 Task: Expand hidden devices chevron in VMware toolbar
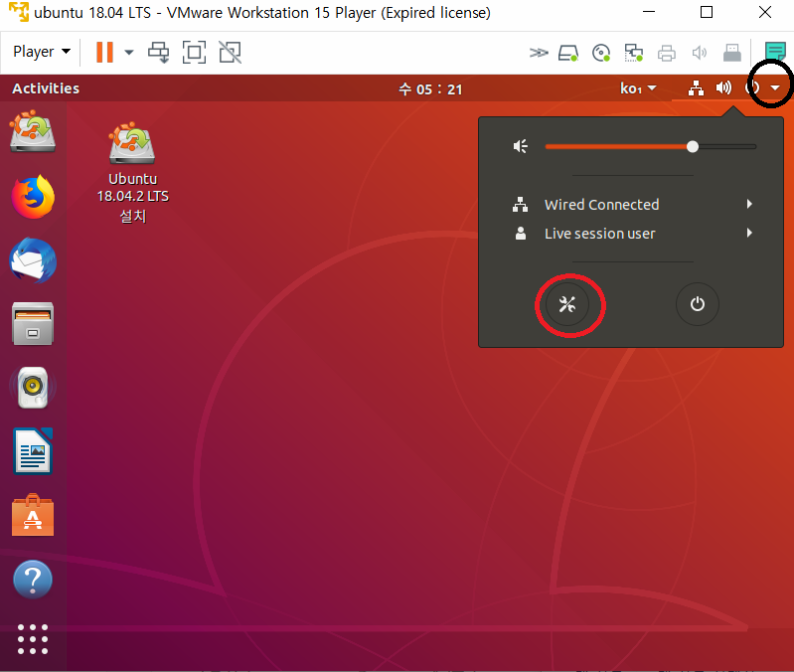(539, 53)
